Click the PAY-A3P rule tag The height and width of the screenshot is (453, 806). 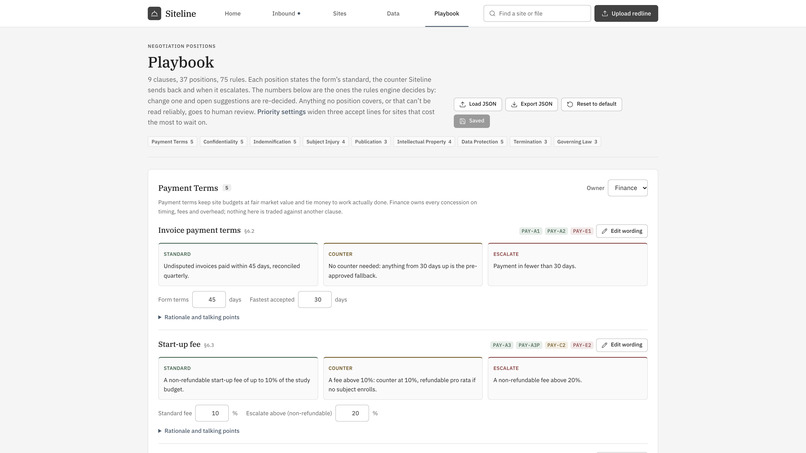529,345
